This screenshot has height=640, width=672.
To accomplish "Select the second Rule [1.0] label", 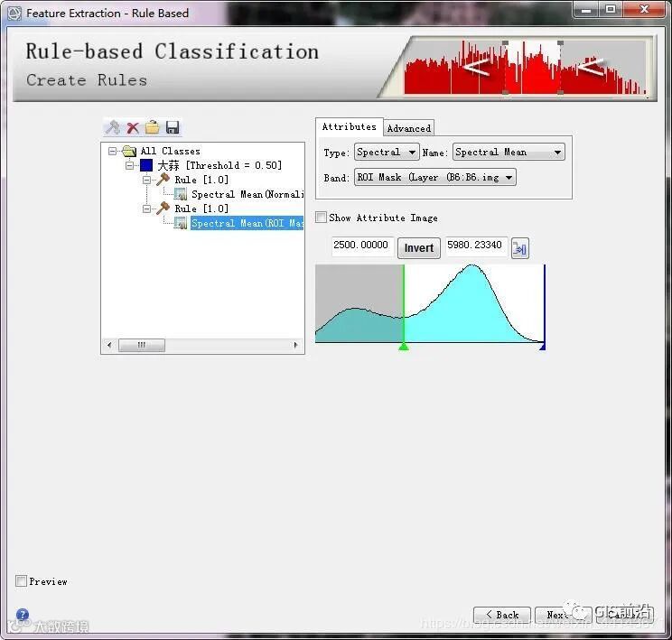I will pyautogui.click(x=201, y=209).
